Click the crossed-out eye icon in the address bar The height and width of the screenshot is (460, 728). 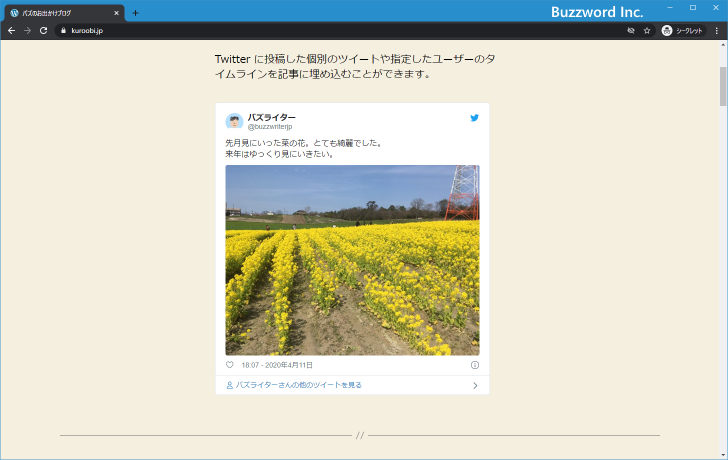click(x=631, y=31)
